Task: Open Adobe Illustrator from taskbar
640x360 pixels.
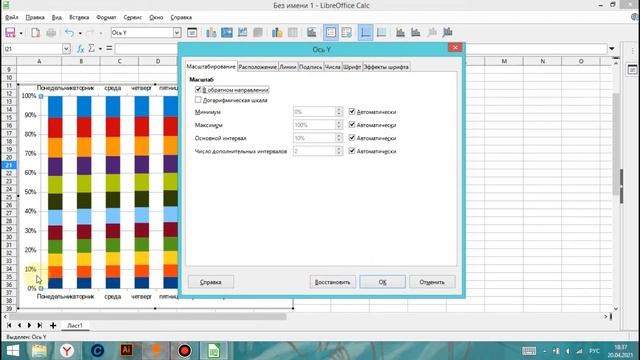Action: [126, 351]
